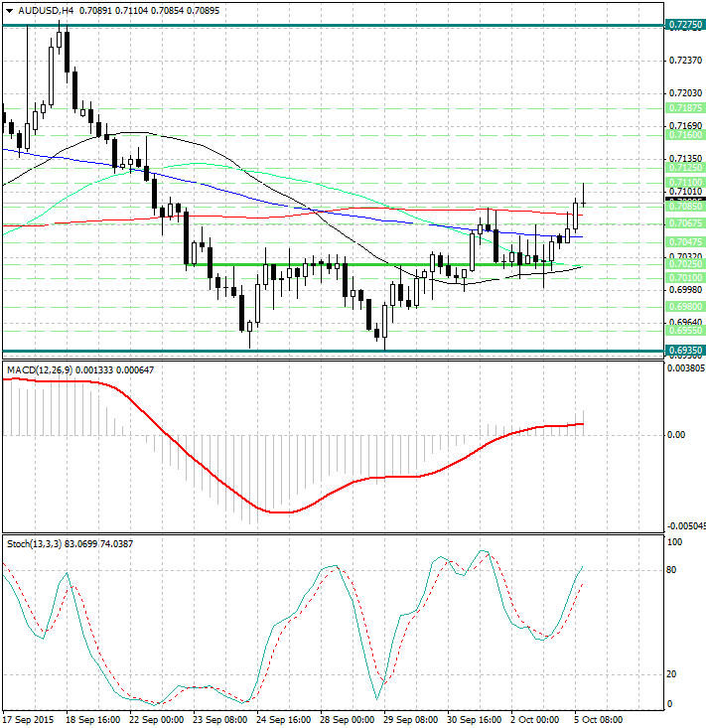The width and height of the screenshot is (706, 728).
Task: Click the 0.72750 teal price label
Action: 683,24
